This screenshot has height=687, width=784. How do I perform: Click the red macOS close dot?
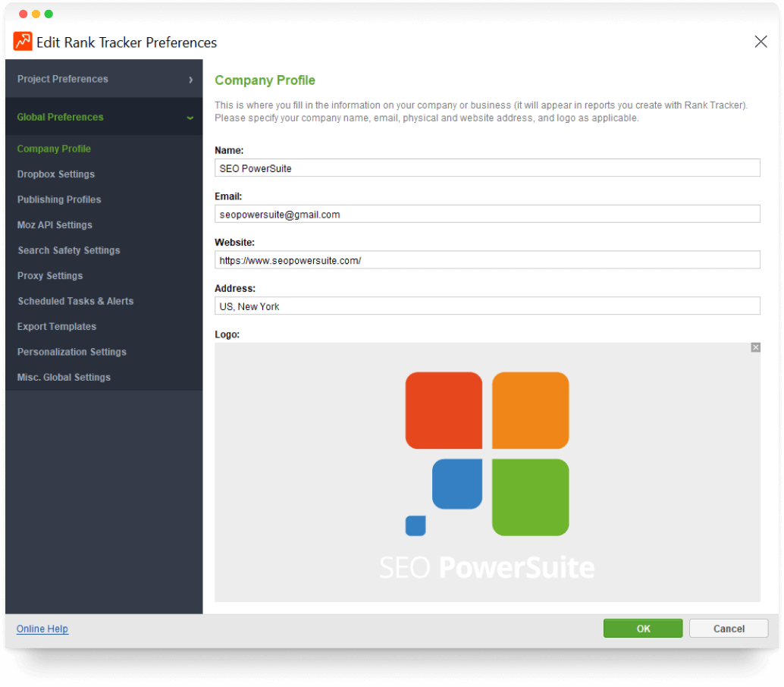[x=23, y=14]
